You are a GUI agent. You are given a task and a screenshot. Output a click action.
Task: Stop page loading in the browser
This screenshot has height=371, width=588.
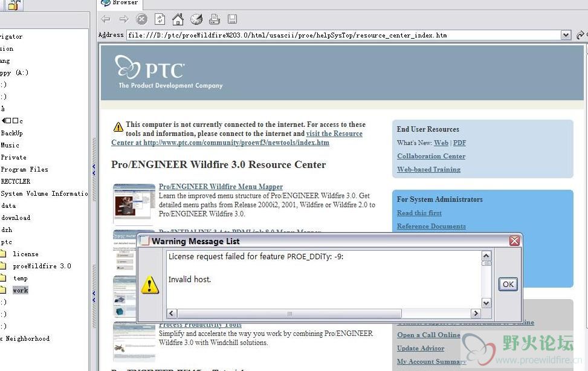tap(141, 19)
